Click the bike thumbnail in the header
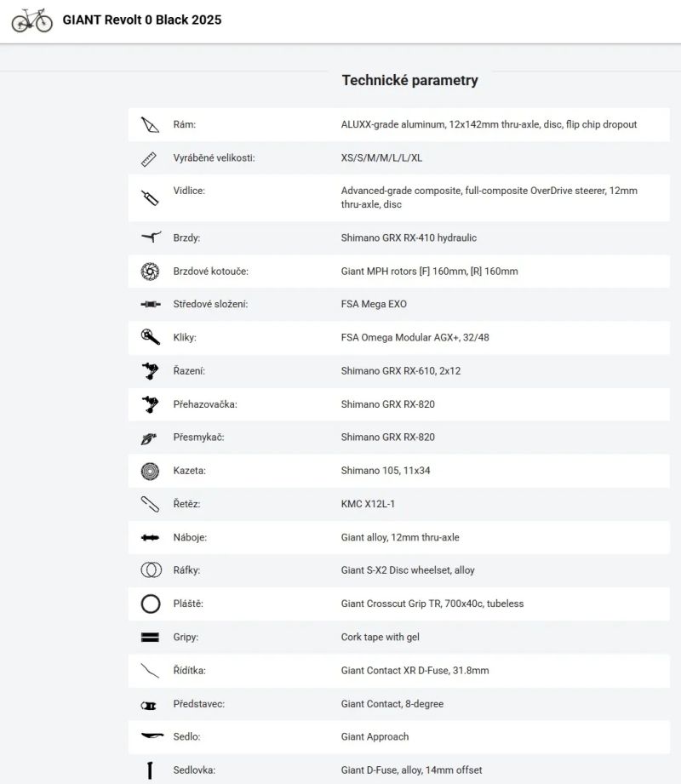 click(x=32, y=20)
